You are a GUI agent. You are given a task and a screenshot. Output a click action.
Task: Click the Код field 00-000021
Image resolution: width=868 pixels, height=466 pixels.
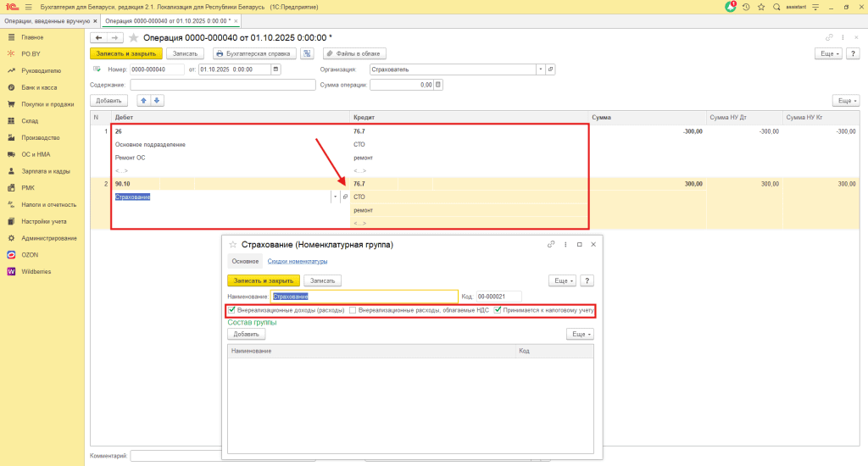pyautogui.click(x=498, y=296)
